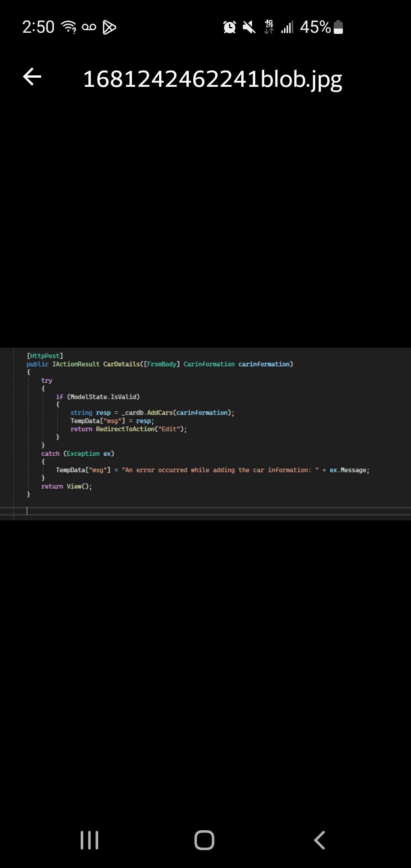This screenshot has height=868, width=411.
Task: Tap the [HttpPost] attribute line in the image
Action: [45, 356]
